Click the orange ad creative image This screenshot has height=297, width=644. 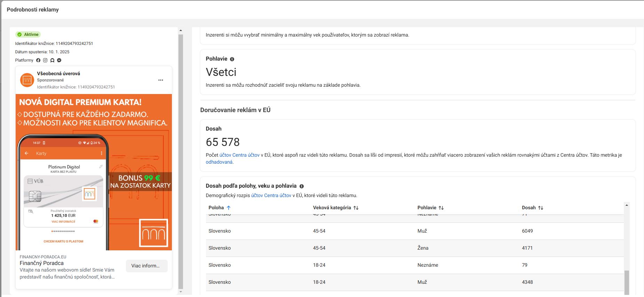coord(94,172)
